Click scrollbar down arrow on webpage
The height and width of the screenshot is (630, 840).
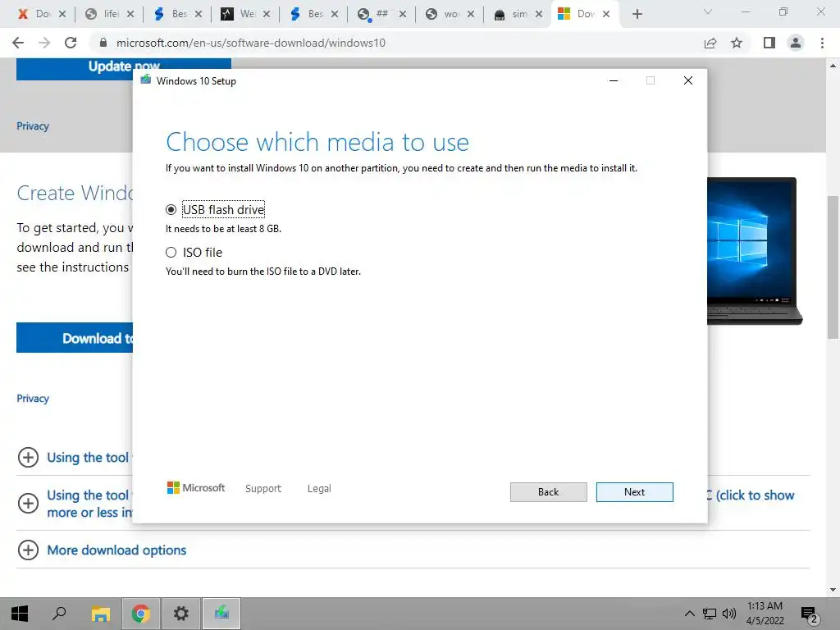pyautogui.click(x=833, y=590)
